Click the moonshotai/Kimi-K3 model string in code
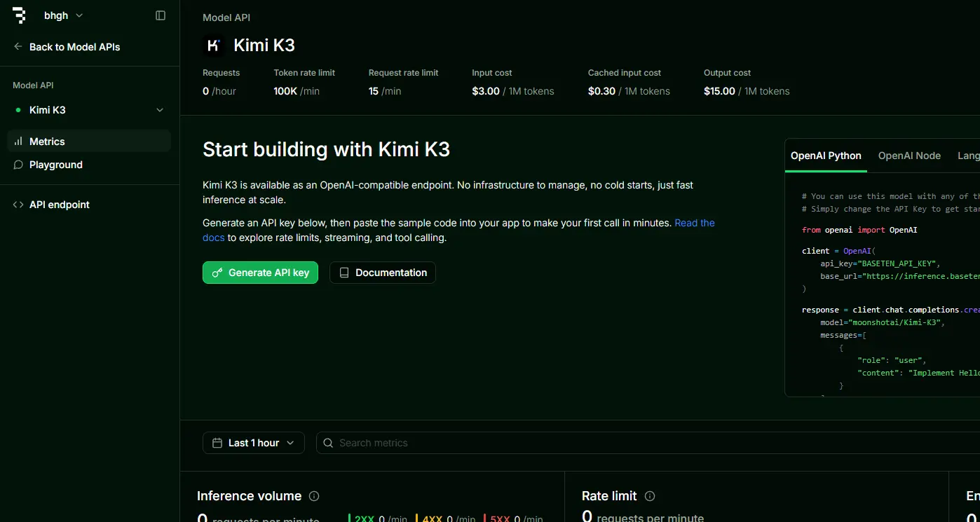Image resolution: width=980 pixels, height=522 pixels. [897, 322]
